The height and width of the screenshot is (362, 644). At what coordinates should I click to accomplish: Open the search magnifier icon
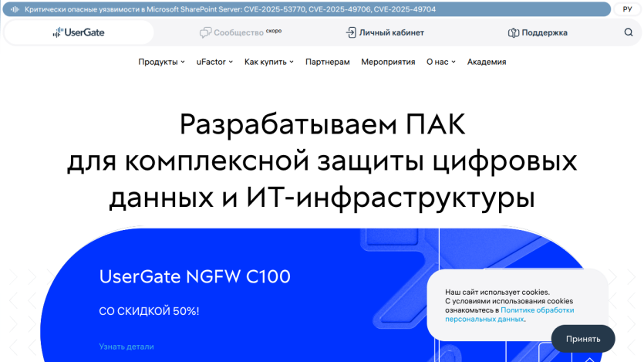(629, 32)
